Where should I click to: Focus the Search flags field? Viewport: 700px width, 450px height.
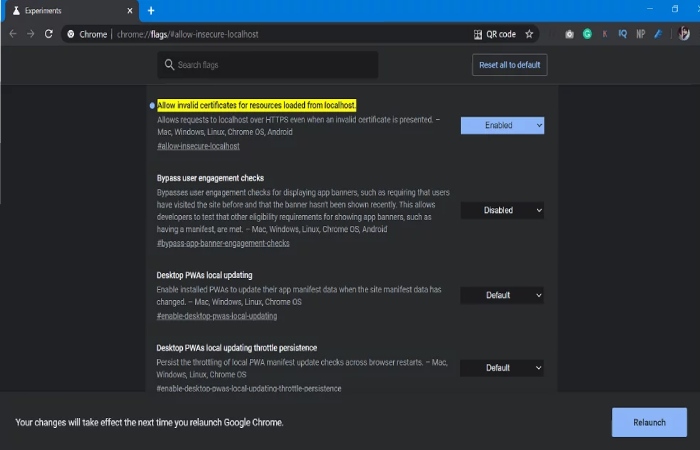click(x=267, y=65)
